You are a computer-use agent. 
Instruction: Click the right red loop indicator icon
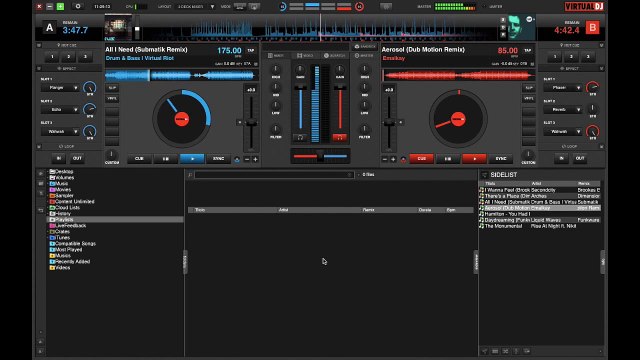tap(359, 7)
